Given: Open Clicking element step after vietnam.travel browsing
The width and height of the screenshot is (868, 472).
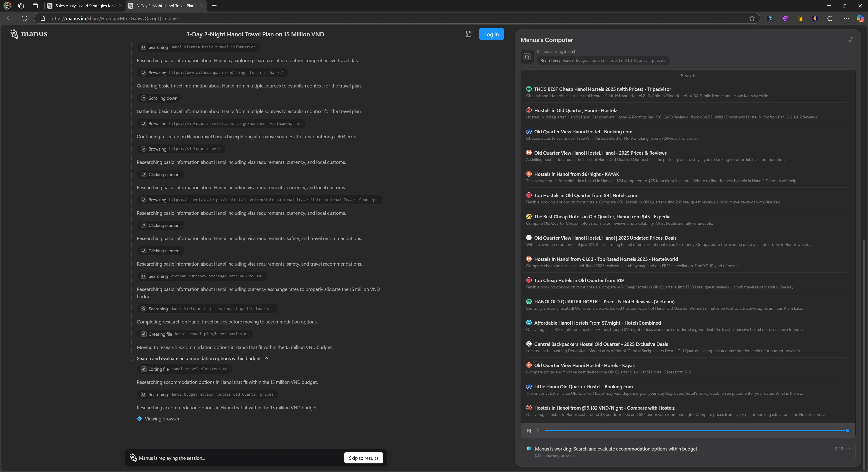Looking at the screenshot, I should (160, 175).
